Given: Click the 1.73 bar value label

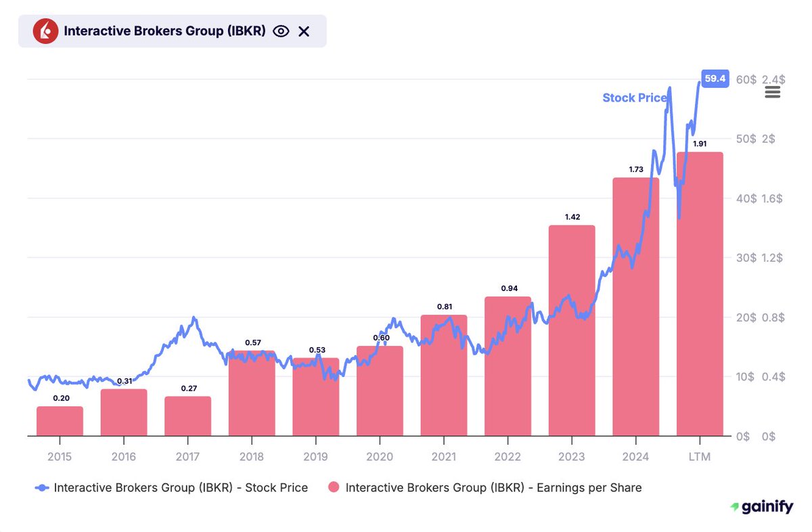Looking at the screenshot, I should coord(637,169).
